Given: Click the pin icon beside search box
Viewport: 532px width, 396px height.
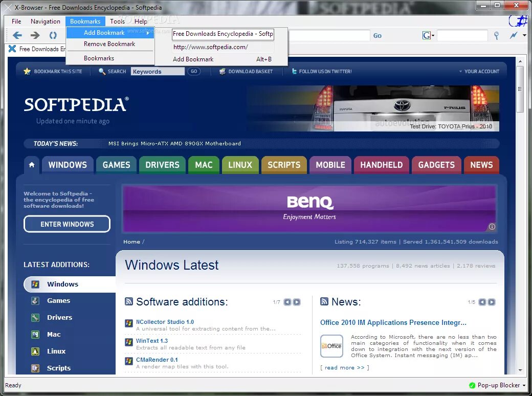Looking at the screenshot, I should (x=496, y=36).
